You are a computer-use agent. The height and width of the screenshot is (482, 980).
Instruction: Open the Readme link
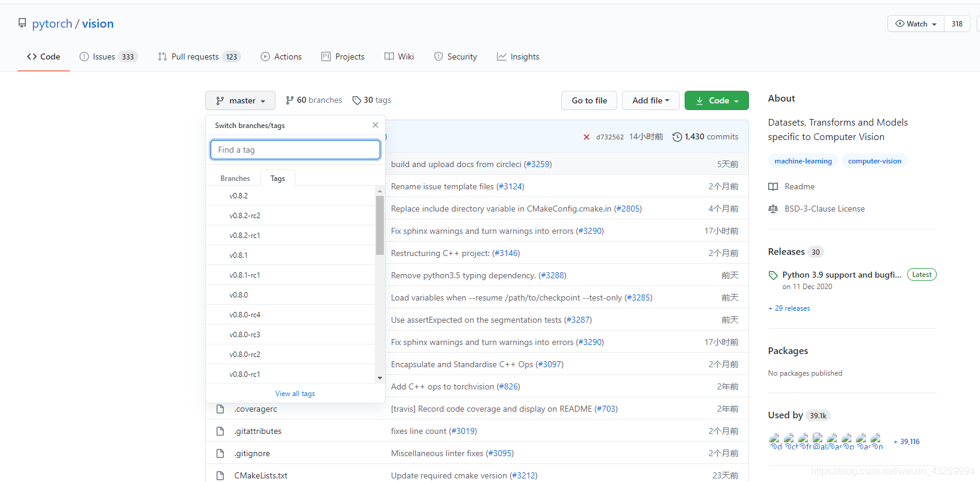click(792, 187)
